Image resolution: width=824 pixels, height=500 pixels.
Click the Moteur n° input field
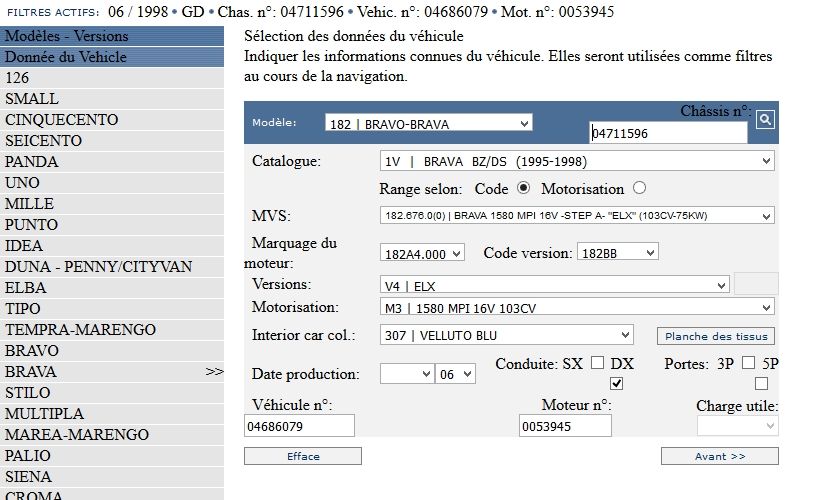[565, 426]
